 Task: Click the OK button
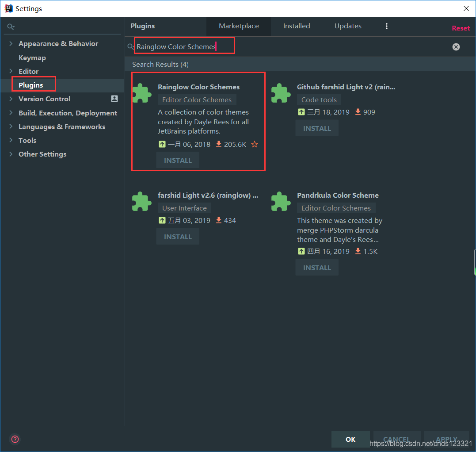point(350,439)
